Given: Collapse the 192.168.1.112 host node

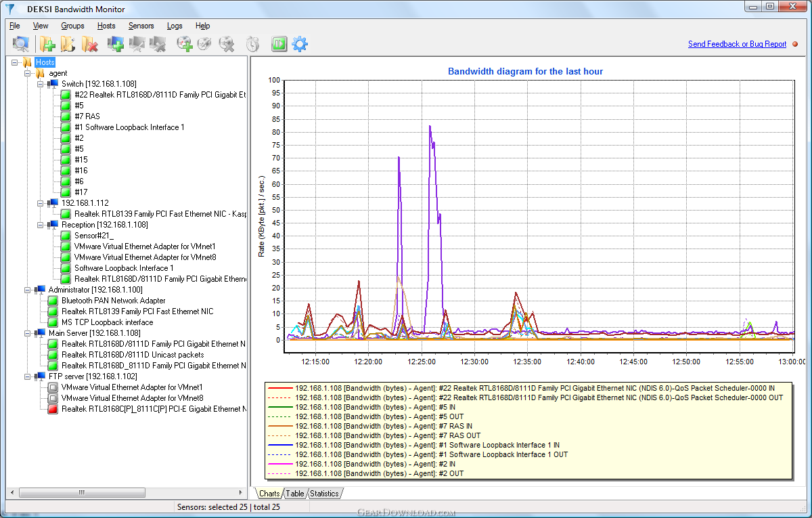Looking at the screenshot, I should pos(41,203).
